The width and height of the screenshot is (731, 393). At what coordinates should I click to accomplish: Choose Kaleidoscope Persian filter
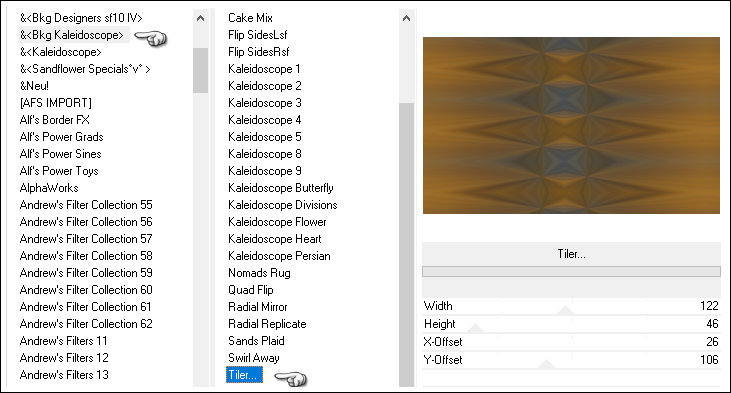point(279,256)
